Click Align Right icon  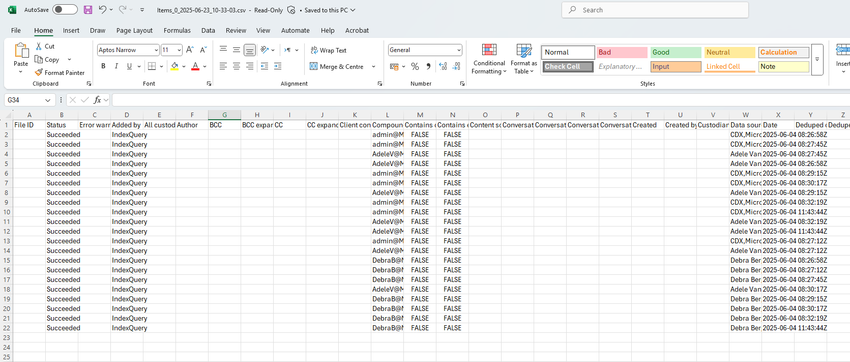pyautogui.click(x=249, y=66)
